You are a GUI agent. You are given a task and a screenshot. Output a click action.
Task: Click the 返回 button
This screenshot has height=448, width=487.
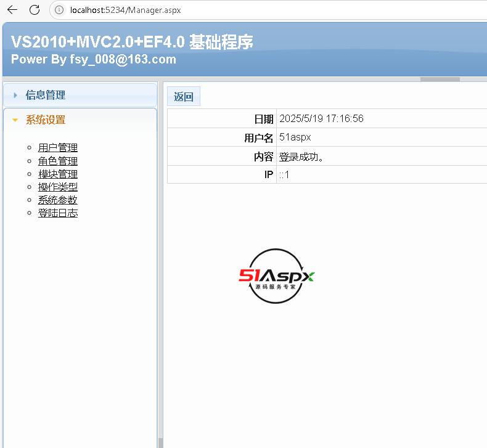pos(184,97)
